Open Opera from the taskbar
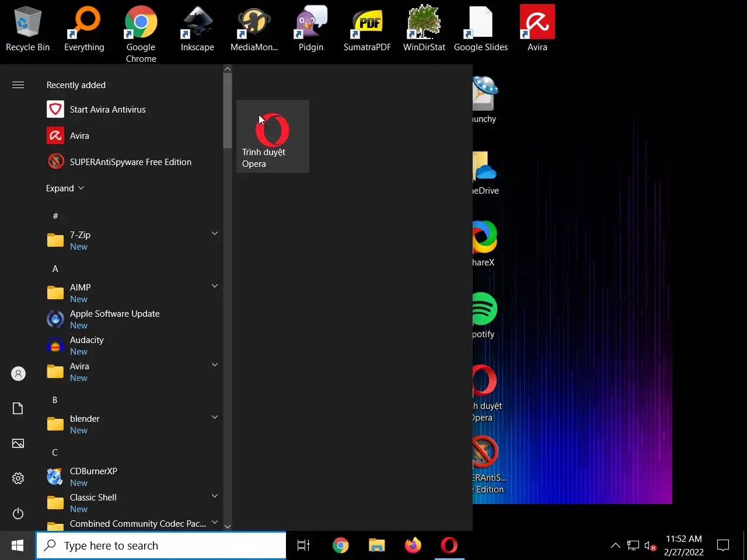Viewport: 747px width, 560px height. coord(449,545)
